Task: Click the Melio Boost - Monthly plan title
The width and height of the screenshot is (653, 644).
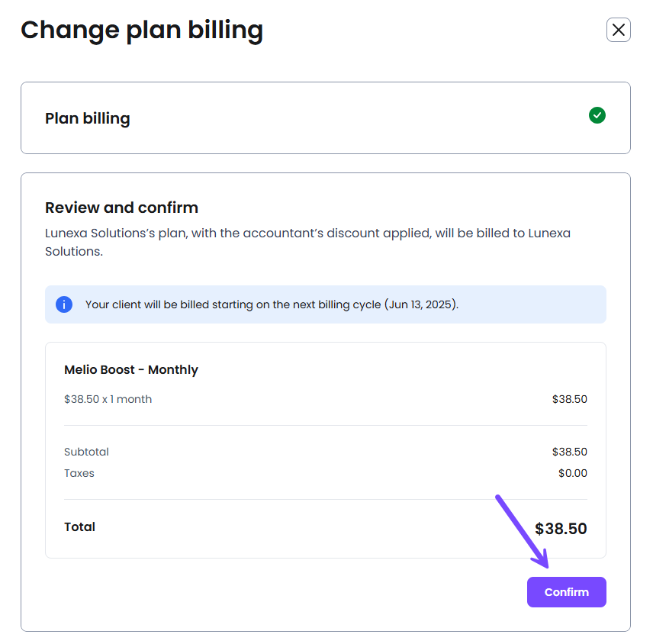Action: point(131,370)
